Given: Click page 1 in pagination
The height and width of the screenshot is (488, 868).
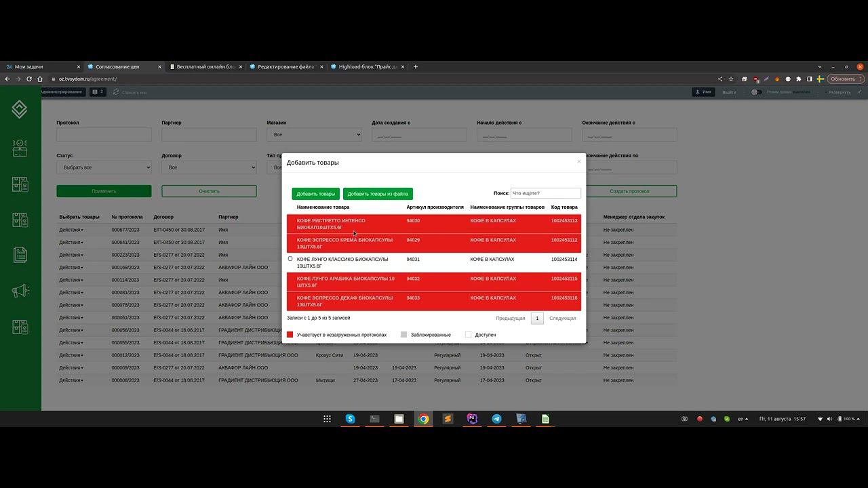Looking at the screenshot, I should 537,318.
